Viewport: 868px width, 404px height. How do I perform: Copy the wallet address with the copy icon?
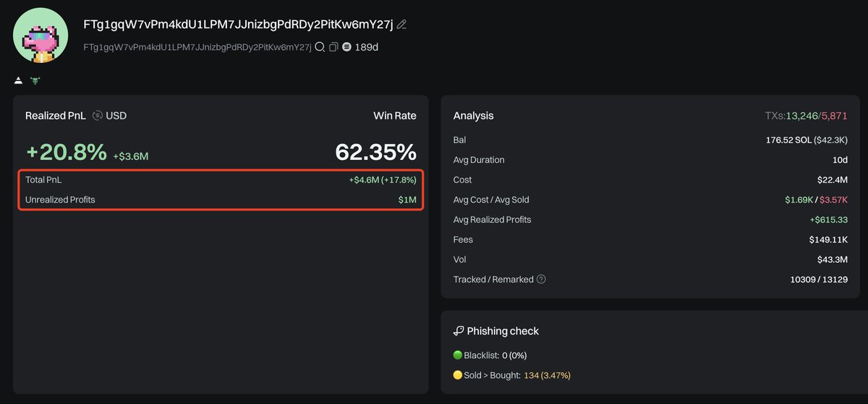pyautogui.click(x=333, y=47)
